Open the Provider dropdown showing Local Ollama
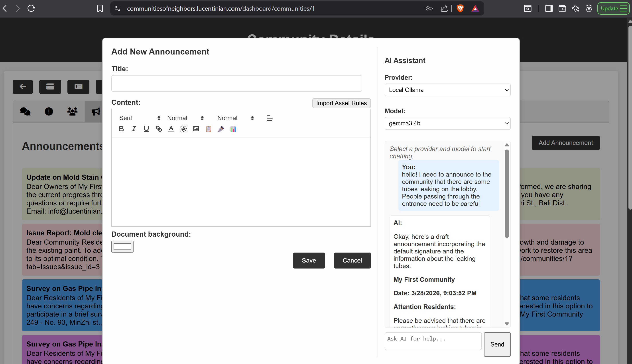Image resolution: width=632 pixels, height=364 pixels. point(447,90)
